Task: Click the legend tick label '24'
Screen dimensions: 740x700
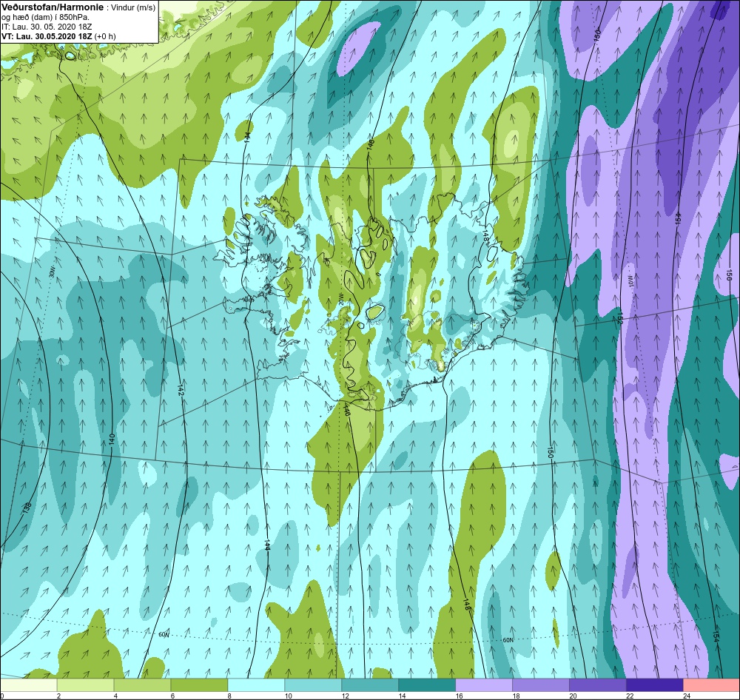Action: pyautogui.click(x=687, y=696)
